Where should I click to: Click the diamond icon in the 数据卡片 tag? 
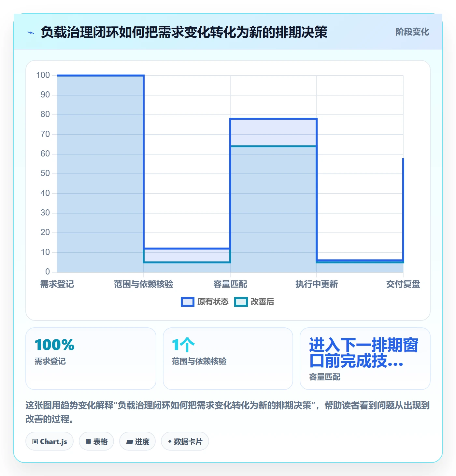click(170, 441)
